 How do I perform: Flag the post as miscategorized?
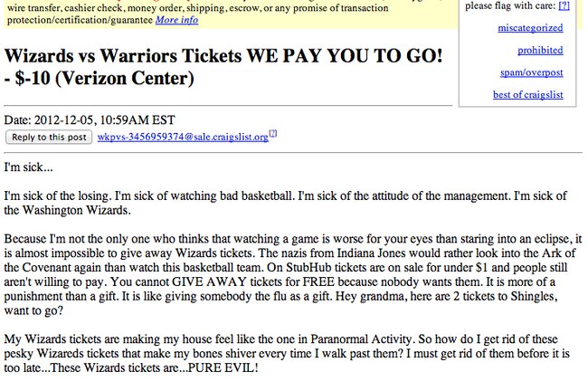530,28
